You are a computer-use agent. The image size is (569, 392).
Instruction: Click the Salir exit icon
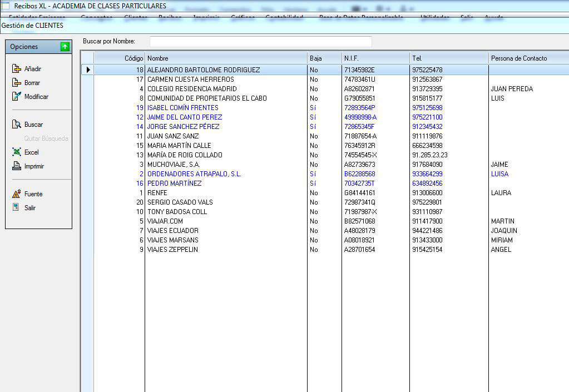17,208
